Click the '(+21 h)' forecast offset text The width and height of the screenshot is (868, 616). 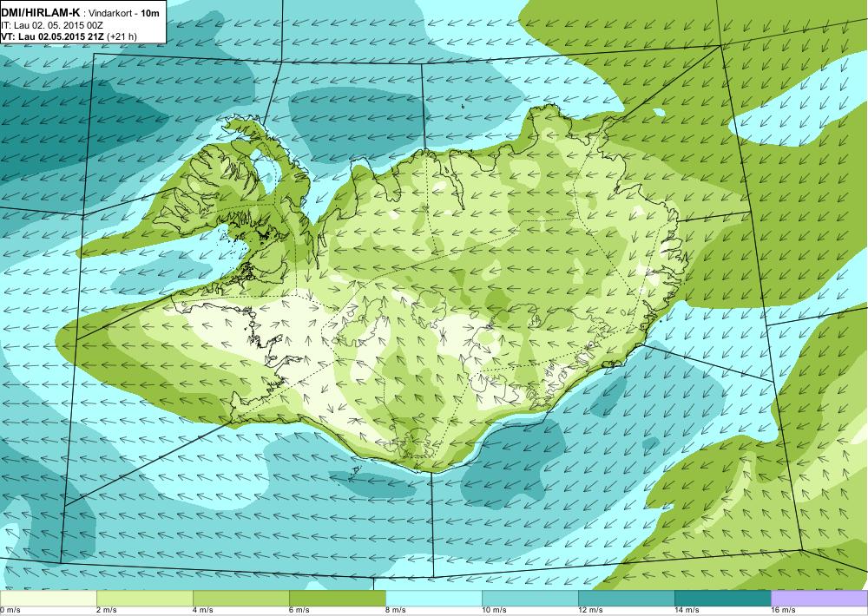[x=122, y=36]
